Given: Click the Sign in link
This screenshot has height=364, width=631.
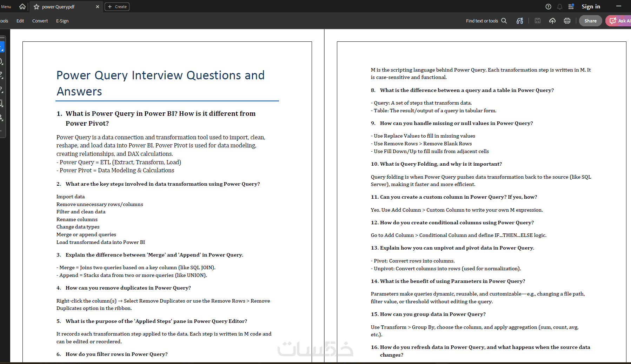Looking at the screenshot, I should click(x=591, y=7).
